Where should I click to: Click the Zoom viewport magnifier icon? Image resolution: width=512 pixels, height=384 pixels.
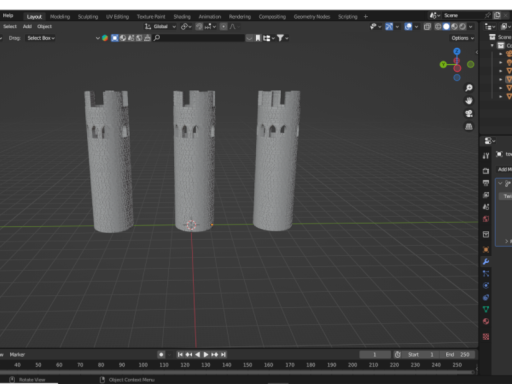point(469,88)
